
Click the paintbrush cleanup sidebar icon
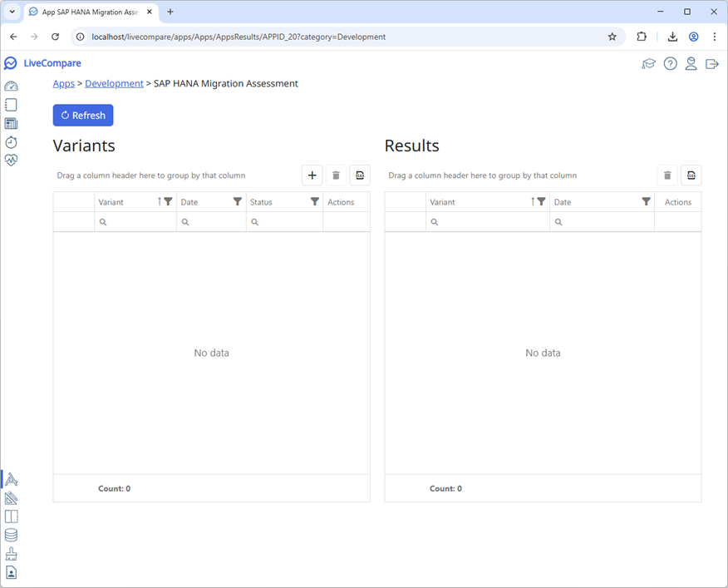click(x=11, y=554)
